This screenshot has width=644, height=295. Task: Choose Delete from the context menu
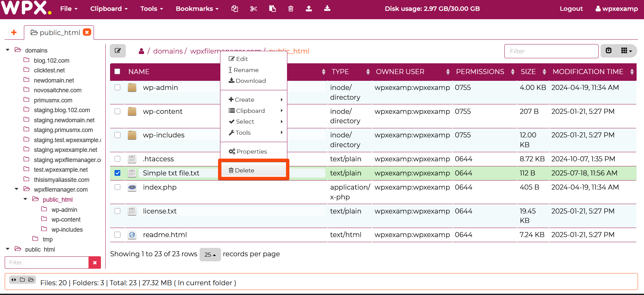(x=254, y=170)
